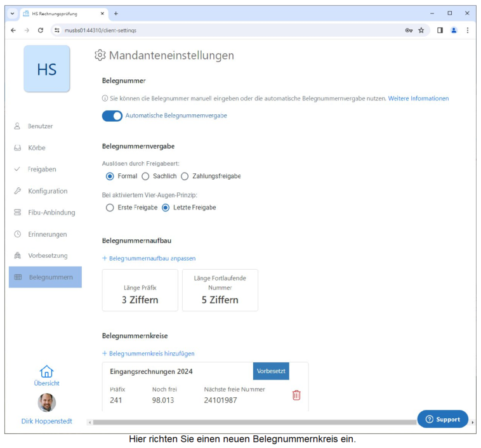Disable the Automatische Belegnummernvergabe switch
Screen dimensions: 481x448
coord(112,115)
